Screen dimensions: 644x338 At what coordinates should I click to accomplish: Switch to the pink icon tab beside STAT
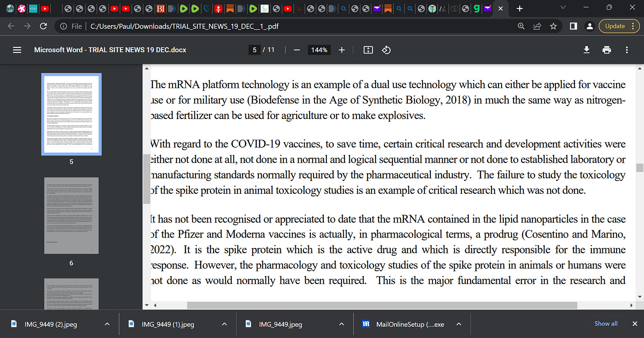[22, 8]
